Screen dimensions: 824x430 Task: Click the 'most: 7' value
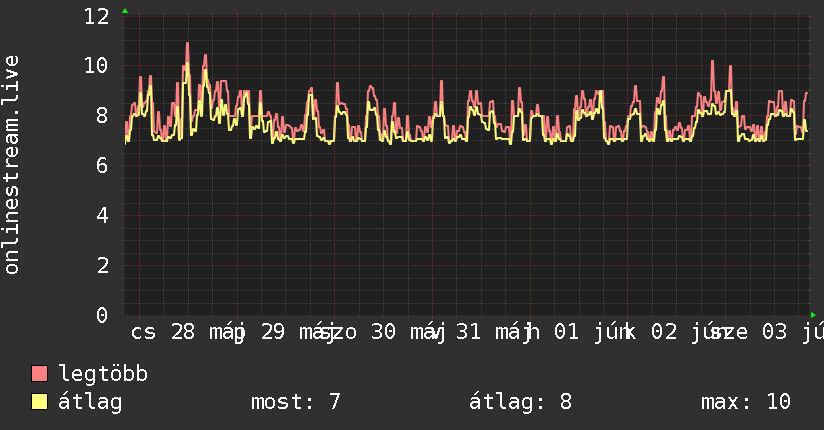pos(296,402)
